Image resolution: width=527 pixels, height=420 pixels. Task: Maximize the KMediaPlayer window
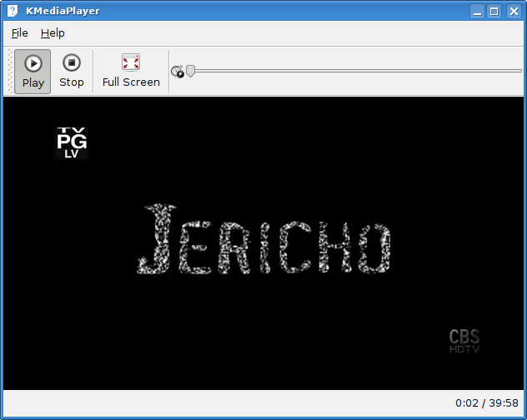pos(494,12)
